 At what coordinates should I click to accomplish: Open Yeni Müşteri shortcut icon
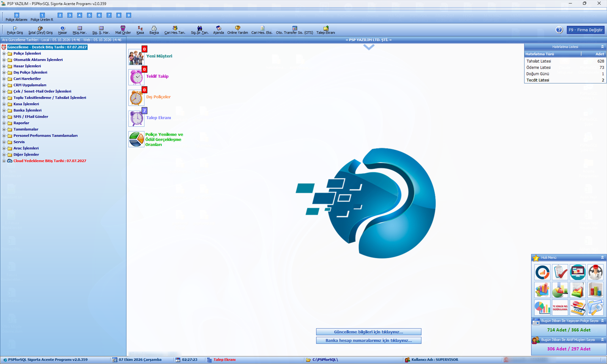point(136,57)
